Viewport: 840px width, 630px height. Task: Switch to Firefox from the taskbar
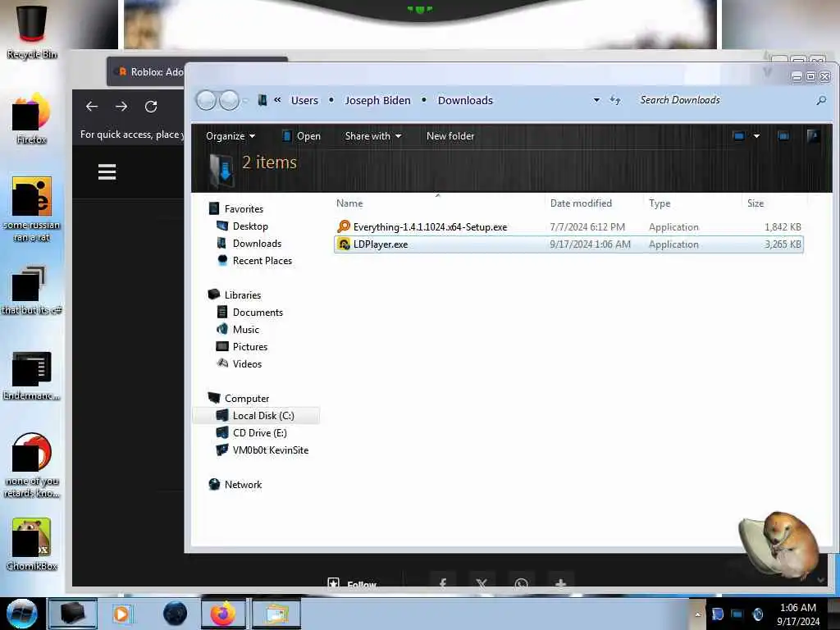coord(223,614)
